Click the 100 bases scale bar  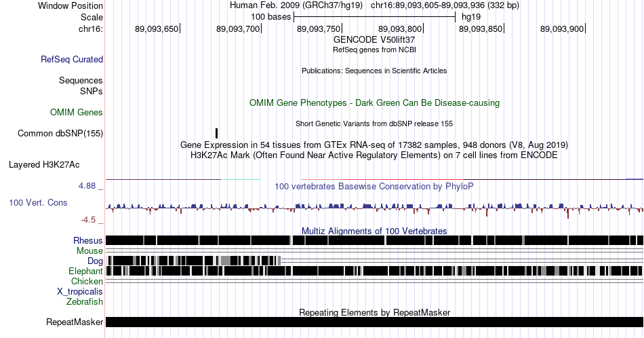click(375, 17)
